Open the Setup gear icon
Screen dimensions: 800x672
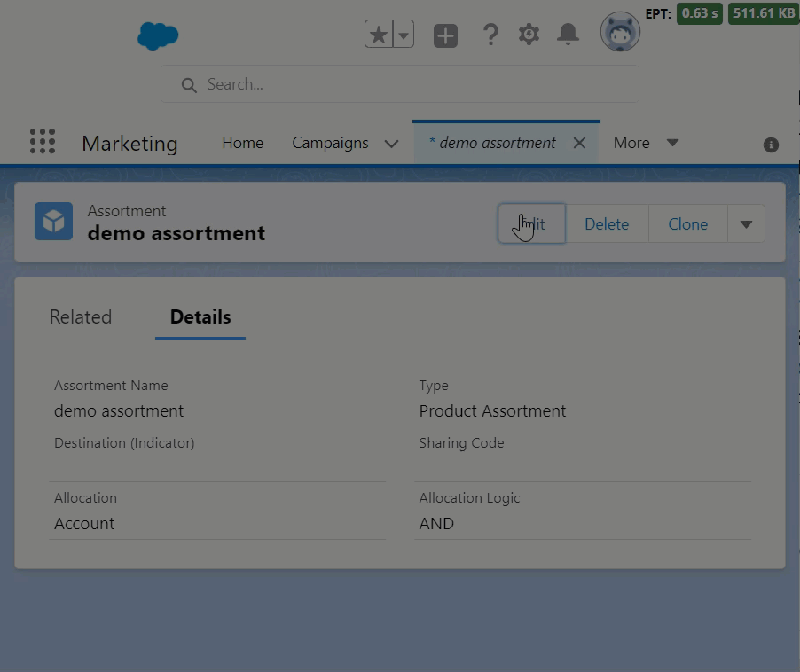point(529,35)
